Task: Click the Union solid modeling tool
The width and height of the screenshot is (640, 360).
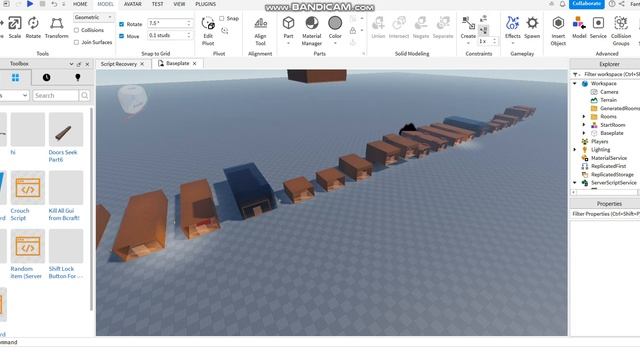Action: (x=378, y=27)
